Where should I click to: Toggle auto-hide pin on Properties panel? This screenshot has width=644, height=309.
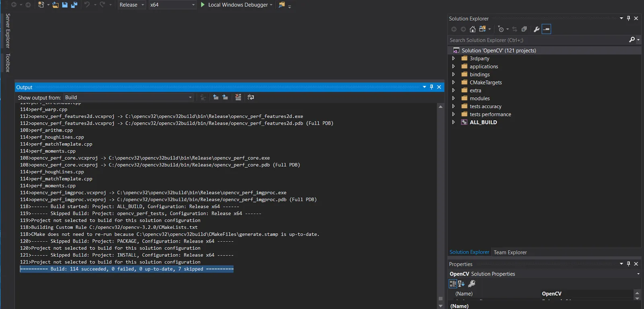(628, 264)
